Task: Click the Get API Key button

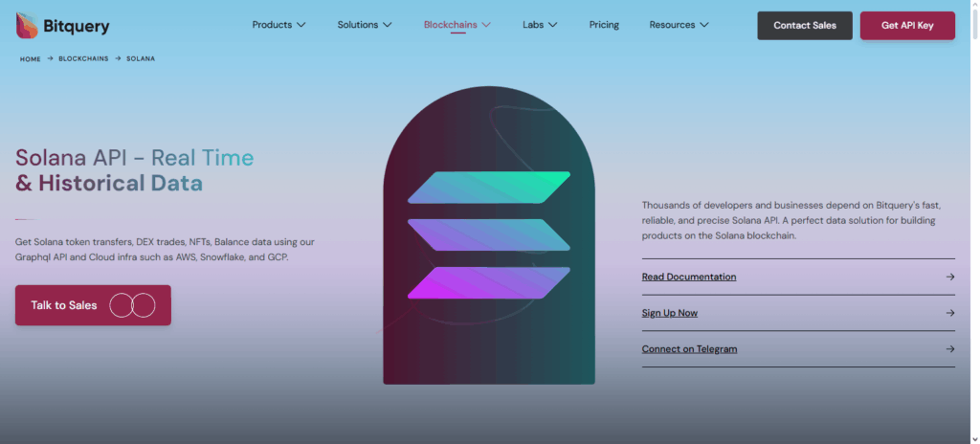Action: pyautogui.click(x=907, y=26)
